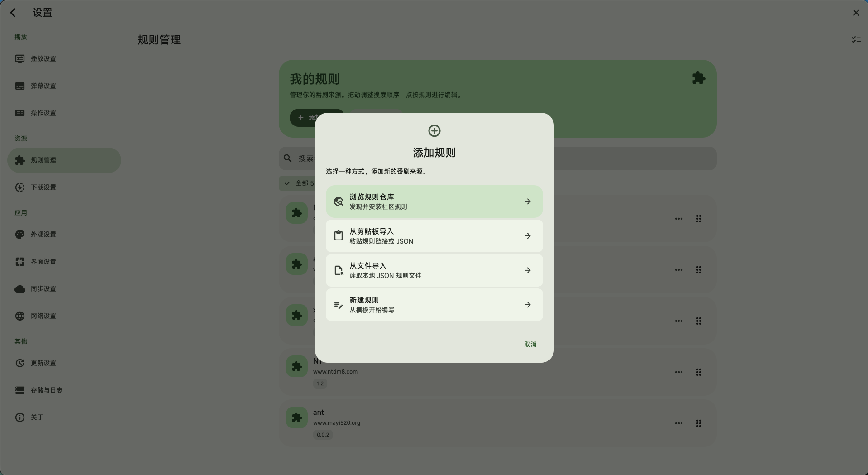Select the 全部 filter chip
This screenshot has width=868, height=475.
[x=297, y=183]
